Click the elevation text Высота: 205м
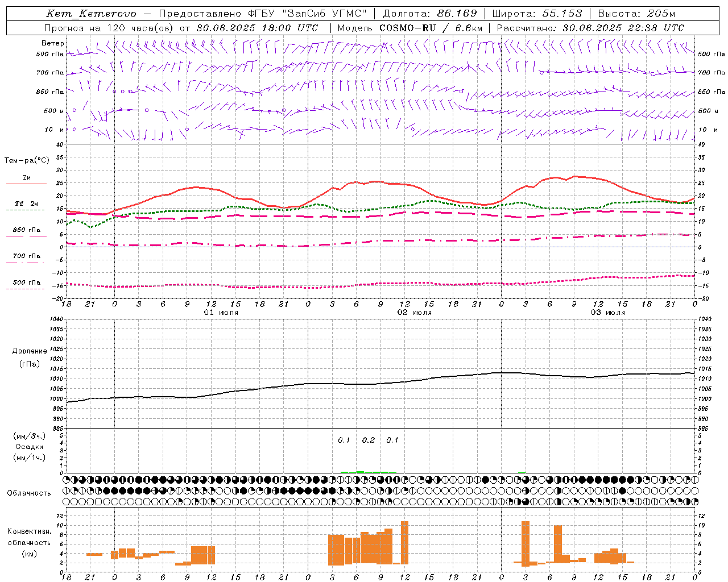The image size is (728, 582). (637, 14)
